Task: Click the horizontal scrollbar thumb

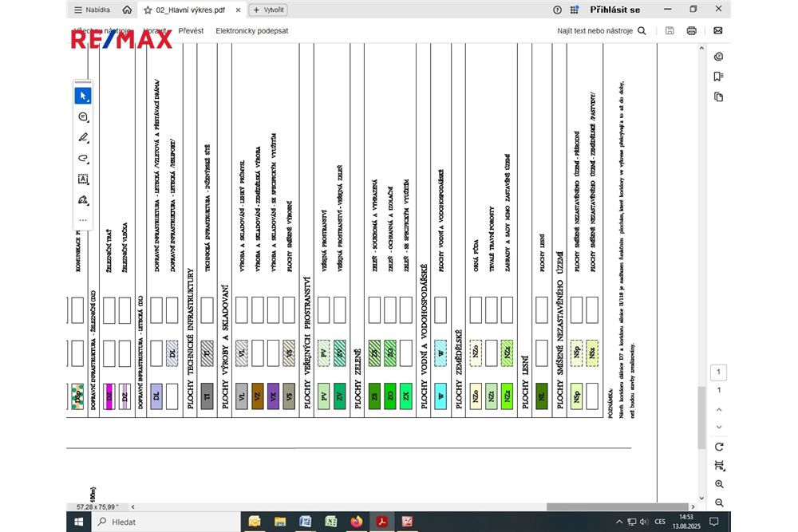Action: click(617, 506)
